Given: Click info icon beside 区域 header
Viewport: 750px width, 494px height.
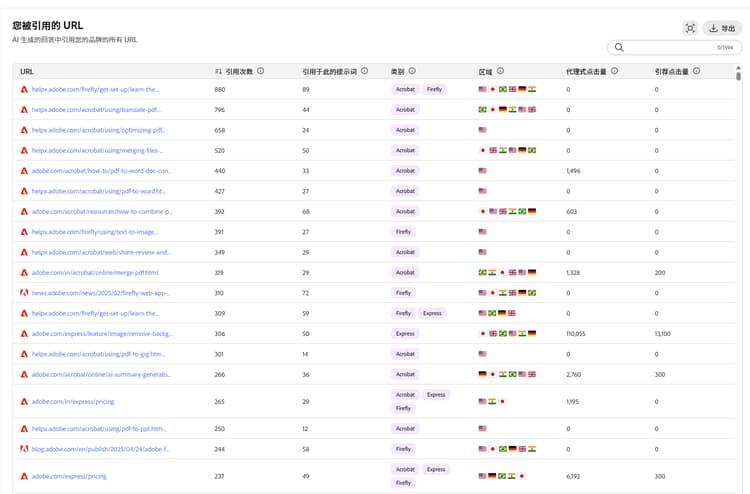Looking at the screenshot, I should tap(500, 72).
